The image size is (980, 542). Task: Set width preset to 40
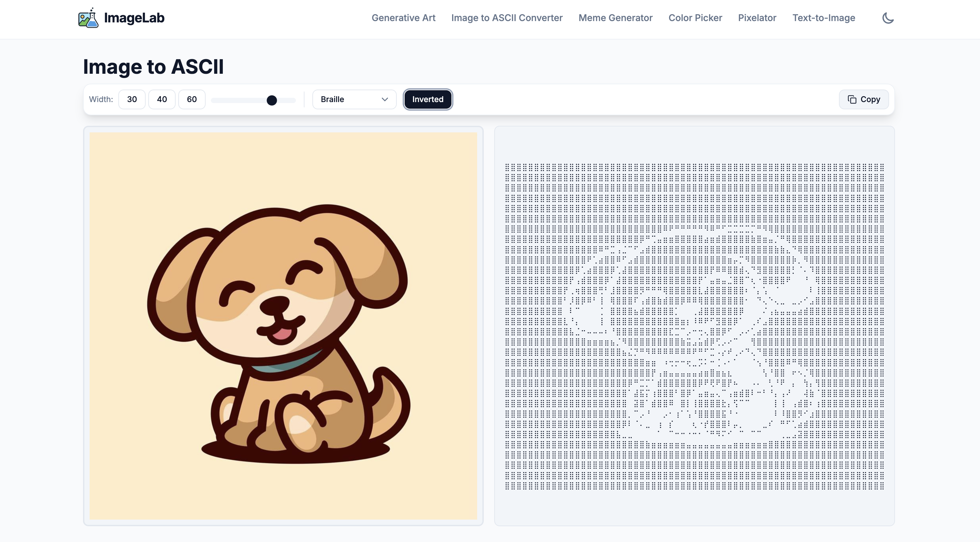tap(162, 99)
